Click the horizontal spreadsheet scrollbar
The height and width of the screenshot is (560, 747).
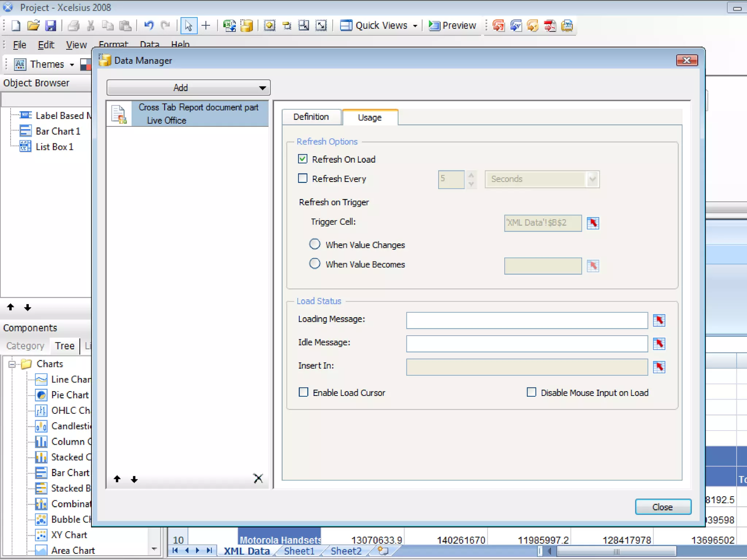coord(616,551)
